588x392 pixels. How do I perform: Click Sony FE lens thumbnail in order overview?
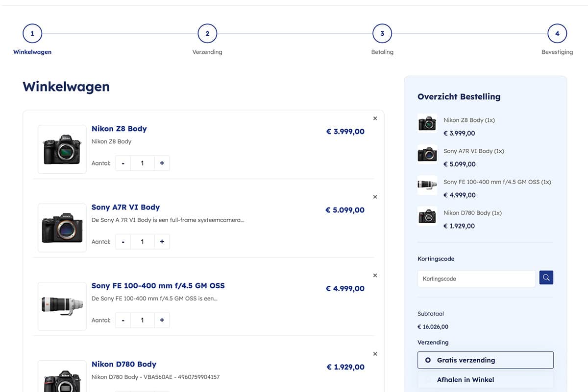tap(427, 185)
